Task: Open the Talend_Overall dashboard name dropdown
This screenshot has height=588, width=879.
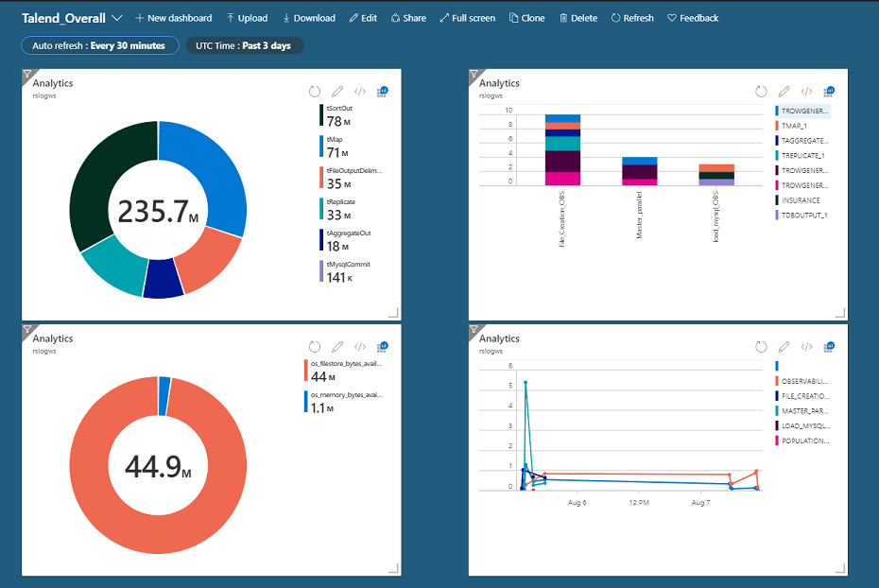Action: [115, 16]
